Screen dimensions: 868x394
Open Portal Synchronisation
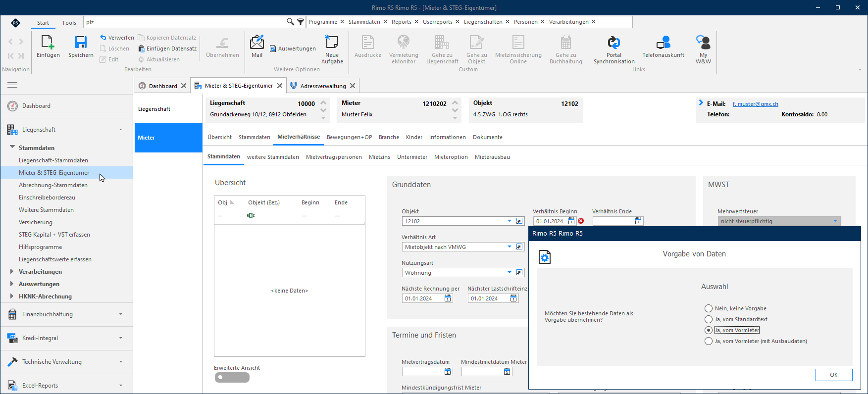click(x=614, y=43)
